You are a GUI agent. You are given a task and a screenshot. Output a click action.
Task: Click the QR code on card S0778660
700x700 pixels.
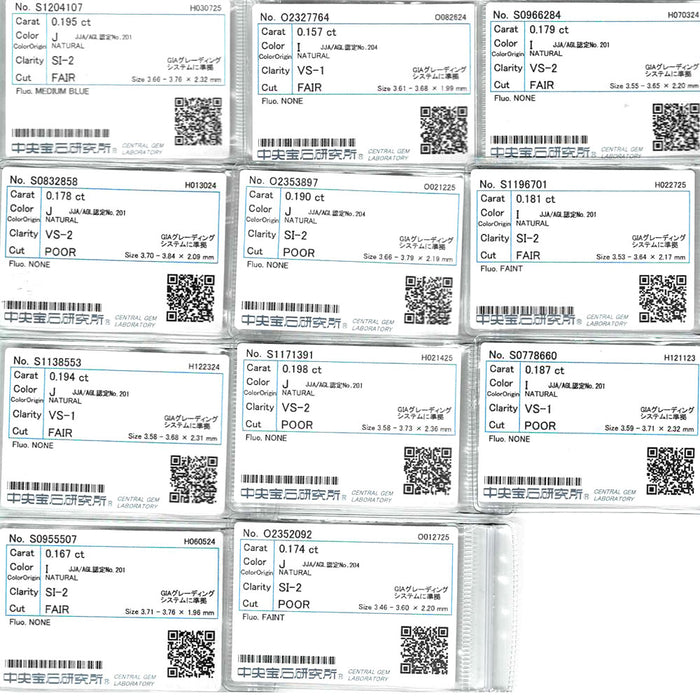click(671, 471)
